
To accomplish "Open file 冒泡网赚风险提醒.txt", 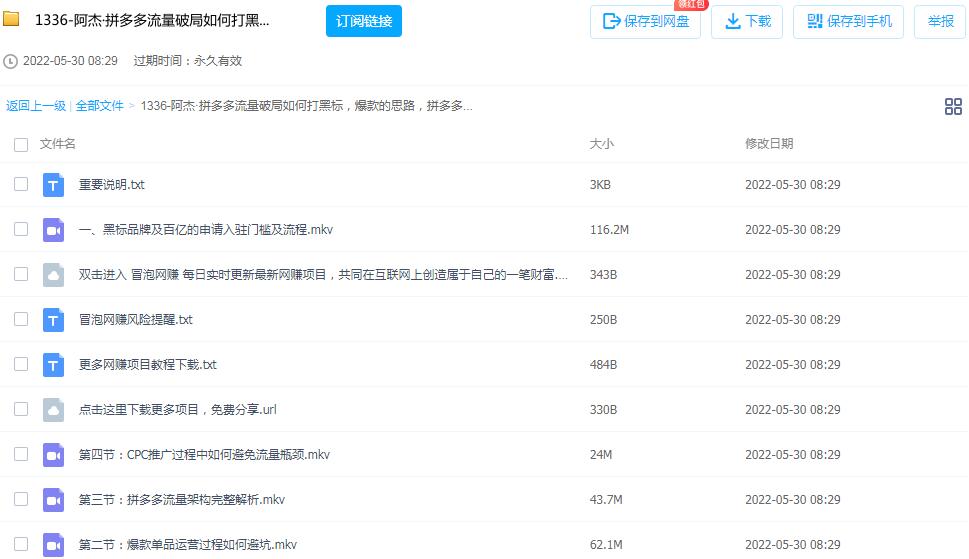I will [x=135, y=320].
